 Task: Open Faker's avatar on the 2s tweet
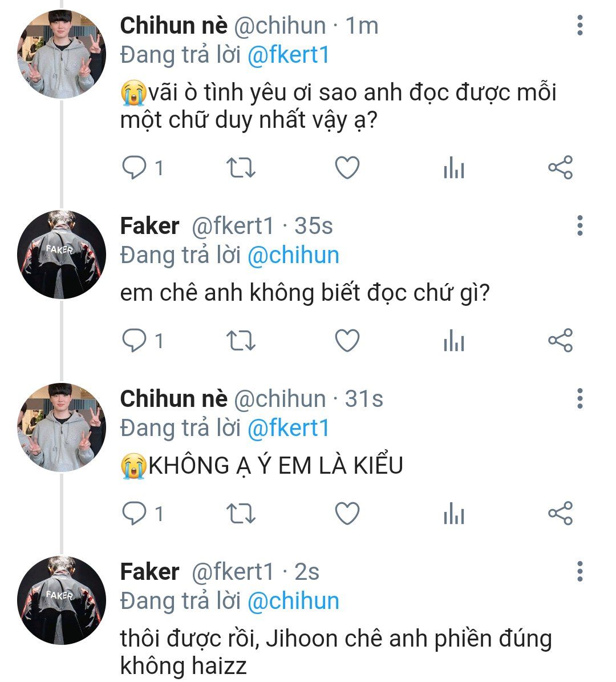tap(62, 600)
